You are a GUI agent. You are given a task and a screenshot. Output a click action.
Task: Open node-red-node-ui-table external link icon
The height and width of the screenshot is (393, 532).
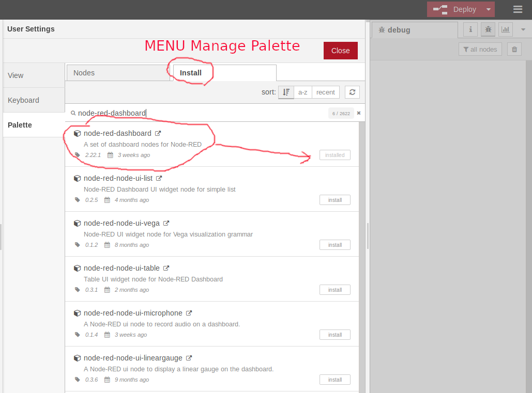pos(166,268)
